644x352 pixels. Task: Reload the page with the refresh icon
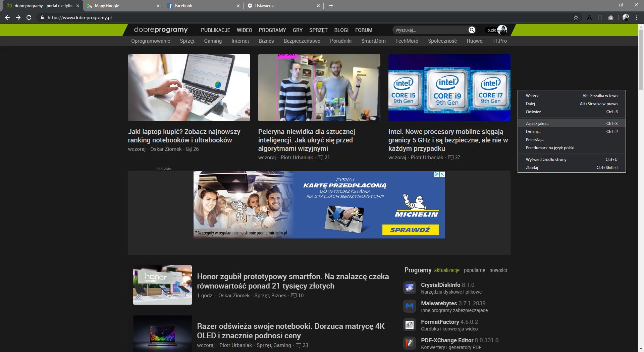click(29, 17)
